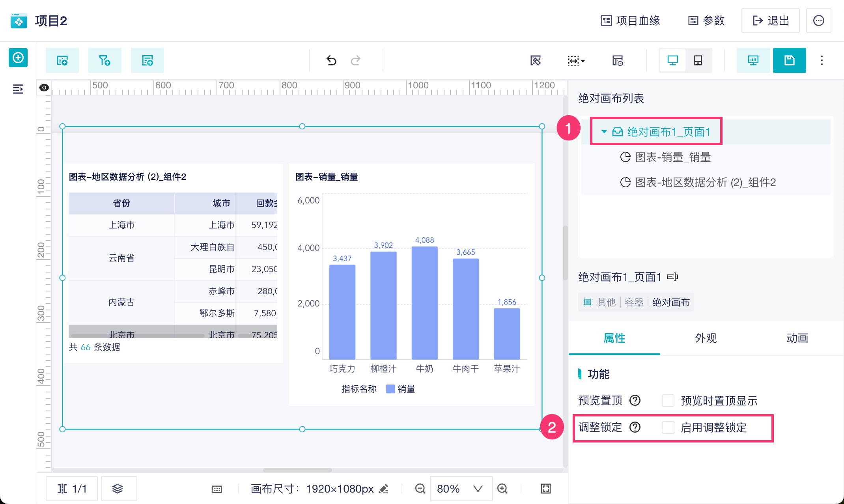Click the add filter component icon

[x=105, y=60]
